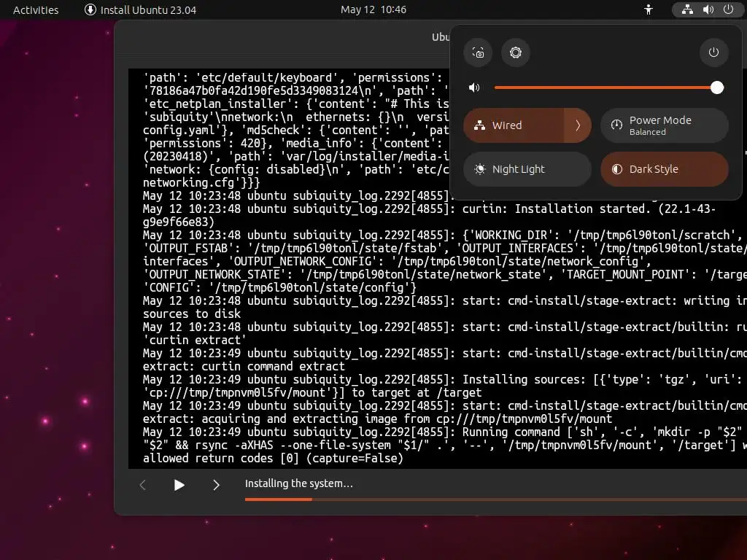This screenshot has width=747, height=560.
Task: Open the Activities overview
Action: coord(36,9)
